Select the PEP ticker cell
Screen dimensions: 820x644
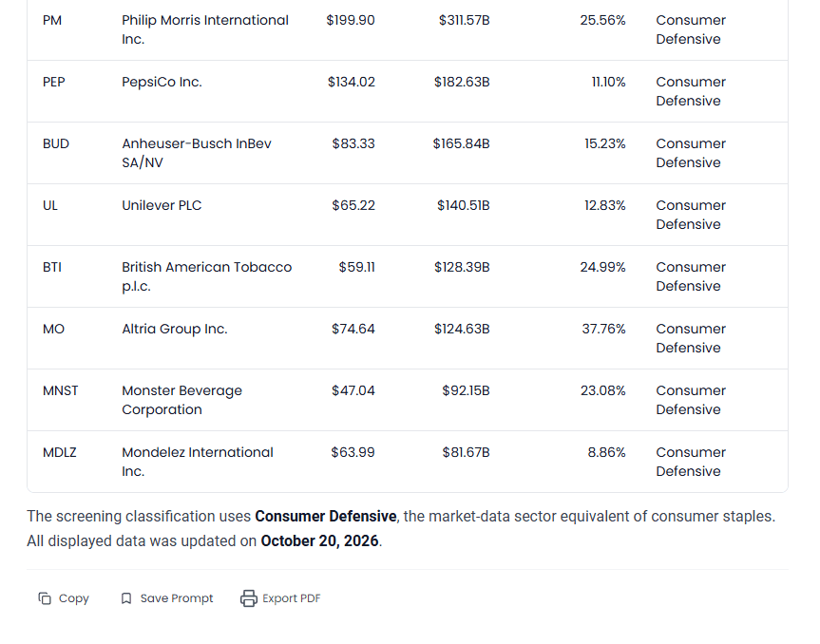point(54,82)
